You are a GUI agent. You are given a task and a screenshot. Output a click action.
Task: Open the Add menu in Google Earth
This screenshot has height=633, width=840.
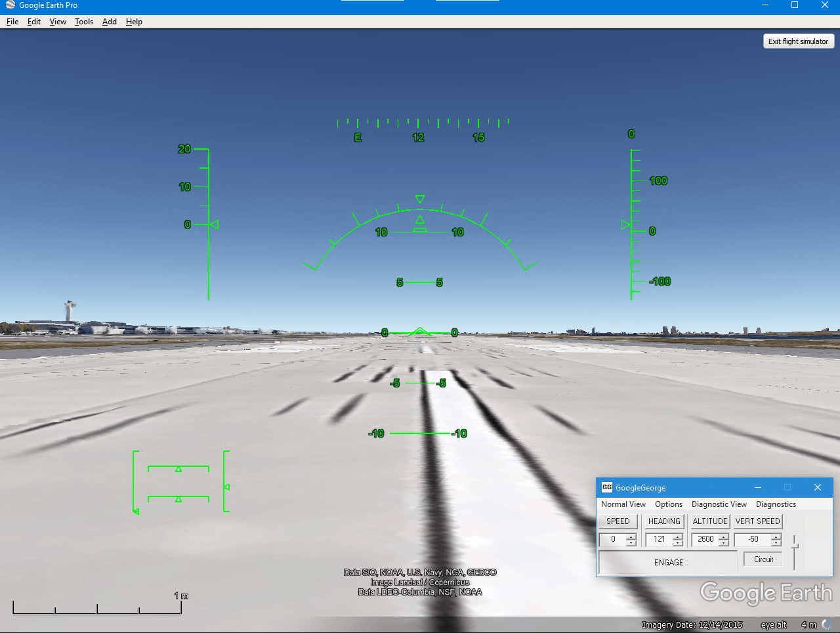tap(109, 21)
